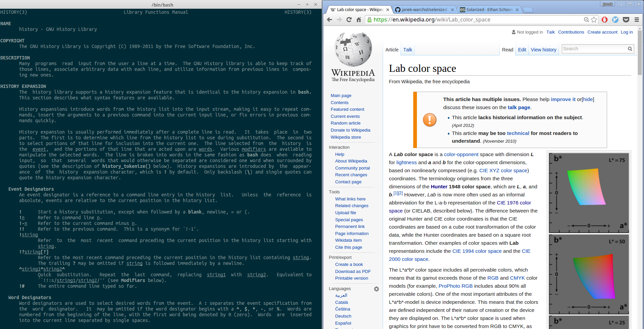Follow the color-opponent link
This screenshot has width=644, height=329.
coord(461,154)
